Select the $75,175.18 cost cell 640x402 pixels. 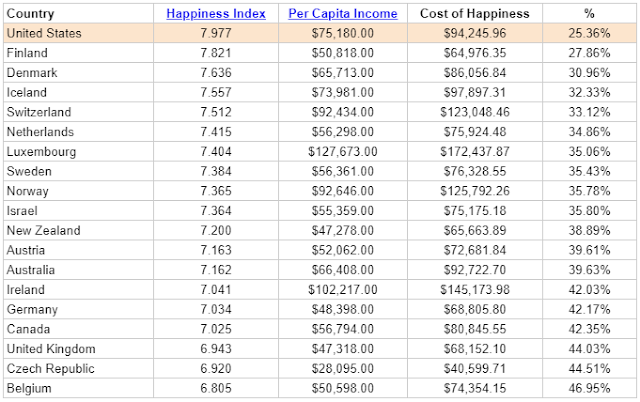click(475, 211)
